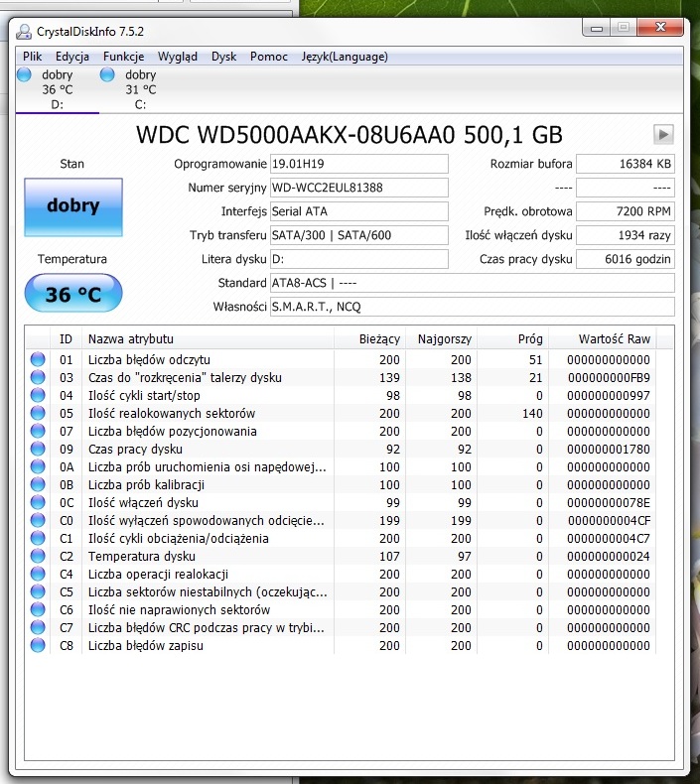
Task: Click raw value 00000000FB9
Action: pyautogui.click(x=609, y=377)
